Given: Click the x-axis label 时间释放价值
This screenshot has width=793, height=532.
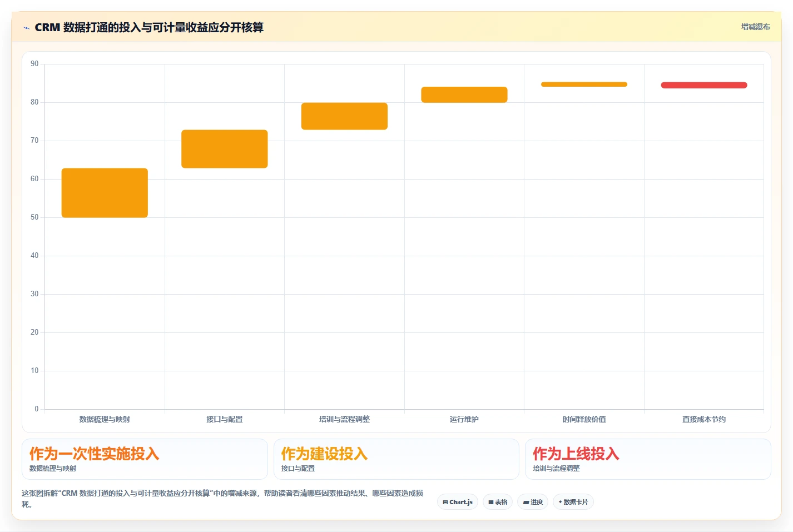Looking at the screenshot, I should [x=584, y=419].
